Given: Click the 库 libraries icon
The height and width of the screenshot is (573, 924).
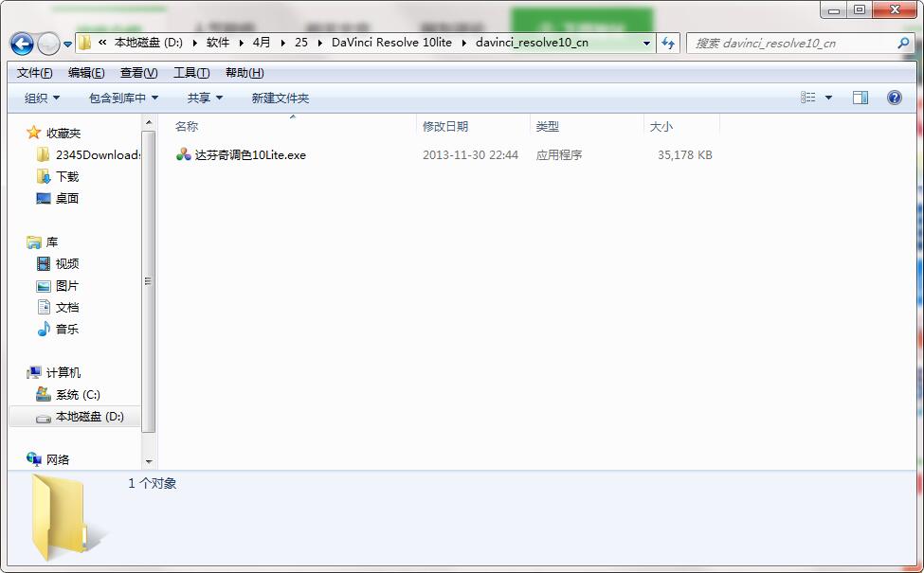Looking at the screenshot, I should pyautogui.click(x=33, y=242).
